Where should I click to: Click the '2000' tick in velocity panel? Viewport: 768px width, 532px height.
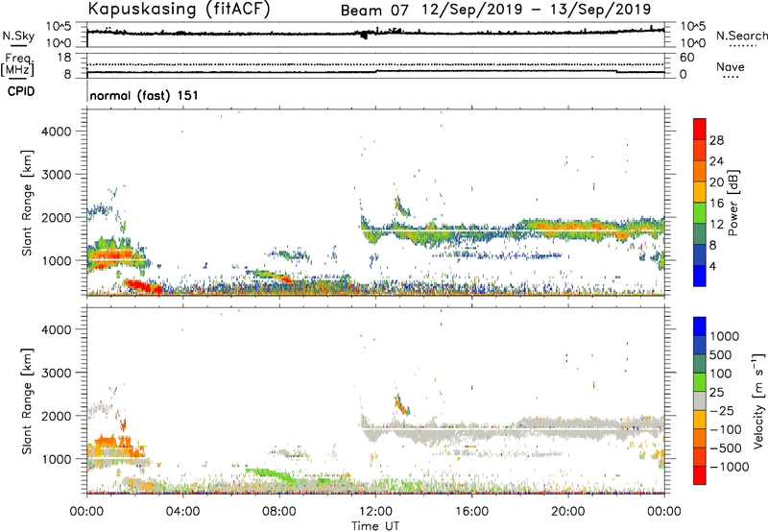click(57, 416)
